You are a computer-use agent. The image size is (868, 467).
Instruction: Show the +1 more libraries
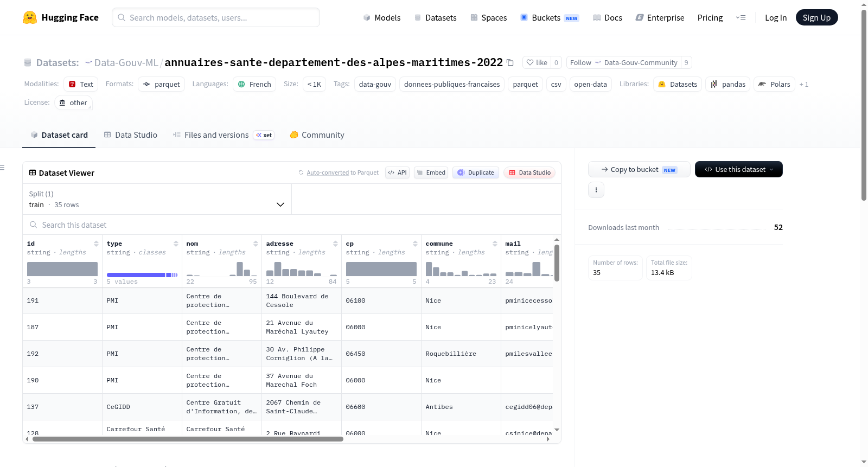(803, 84)
